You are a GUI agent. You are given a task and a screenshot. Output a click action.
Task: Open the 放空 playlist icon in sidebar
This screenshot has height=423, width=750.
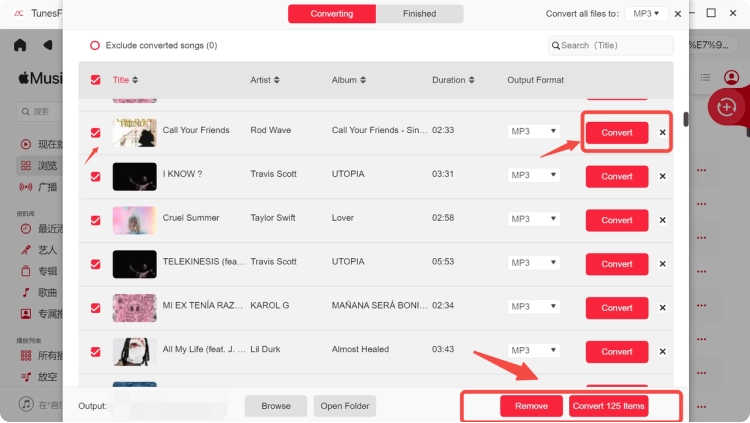point(26,377)
